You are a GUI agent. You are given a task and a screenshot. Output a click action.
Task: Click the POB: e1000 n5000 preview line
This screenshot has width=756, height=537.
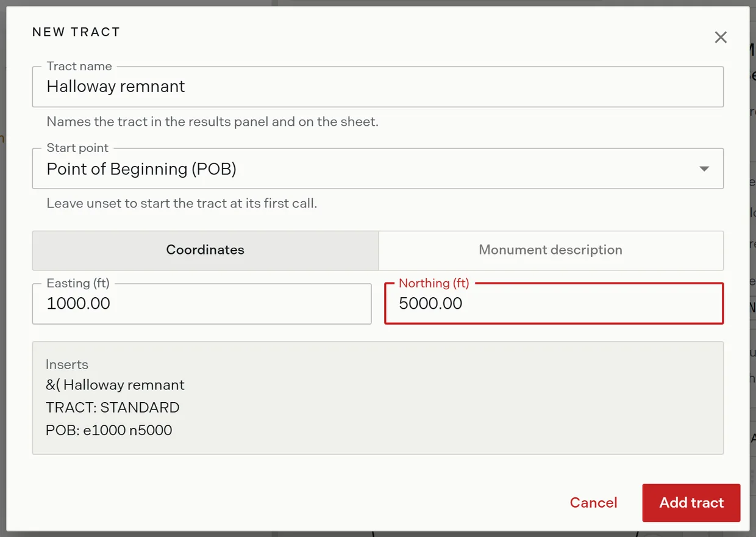point(109,430)
